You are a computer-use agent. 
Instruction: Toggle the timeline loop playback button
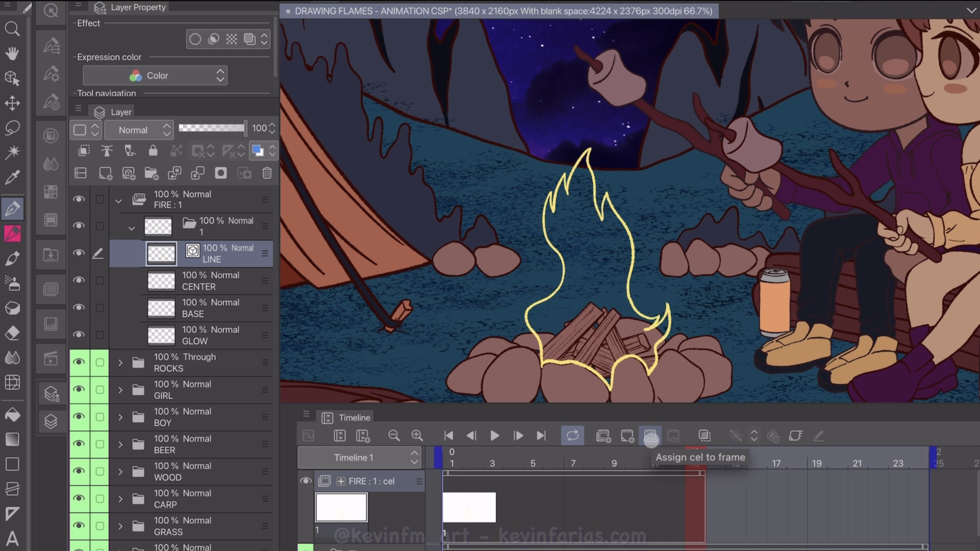tap(572, 435)
